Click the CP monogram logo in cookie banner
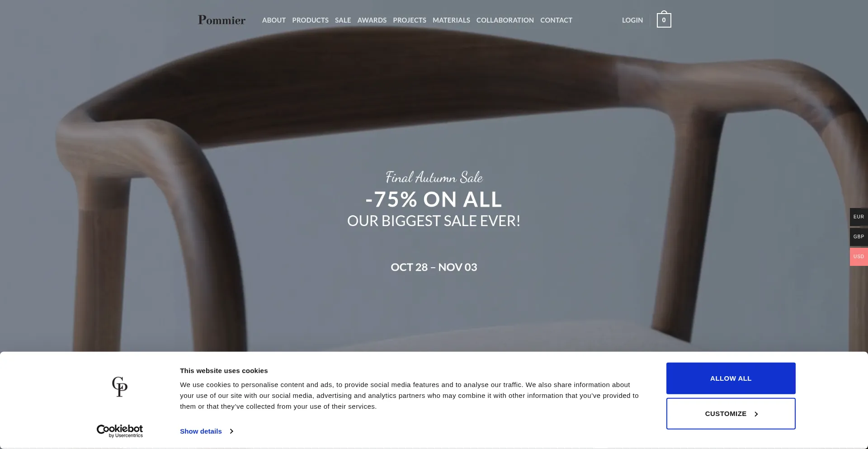 (x=120, y=387)
